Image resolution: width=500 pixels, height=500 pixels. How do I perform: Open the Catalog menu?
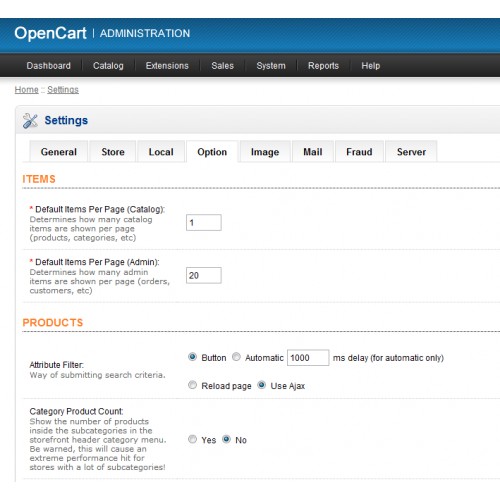click(108, 66)
